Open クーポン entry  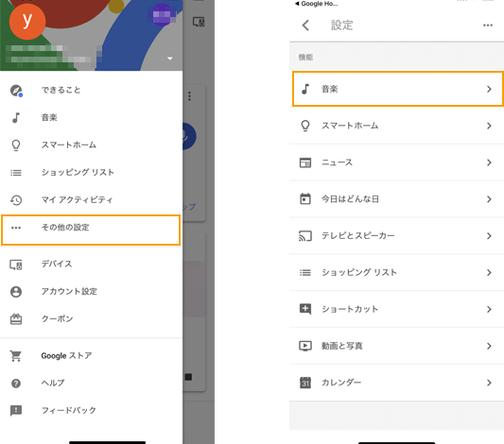point(91,319)
